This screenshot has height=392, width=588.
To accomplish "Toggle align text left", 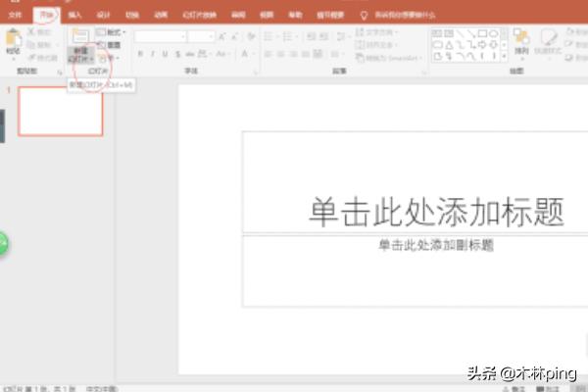I will 268,54.
